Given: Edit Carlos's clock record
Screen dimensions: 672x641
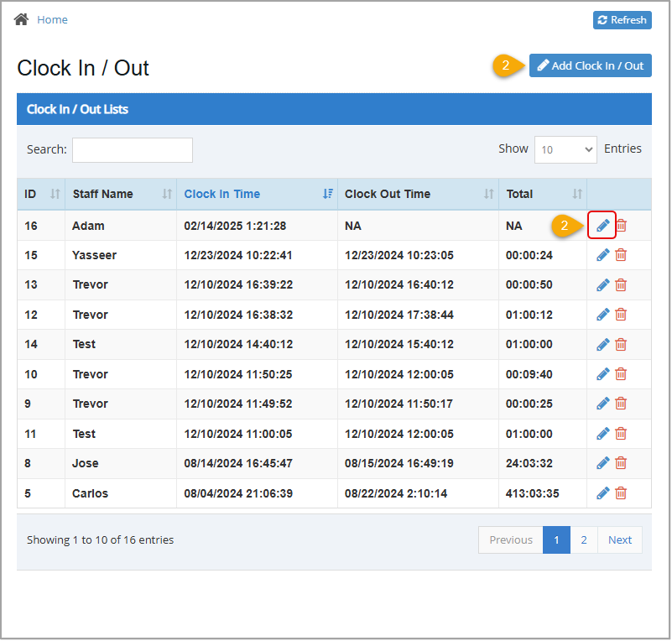Looking at the screenshot, I should [x=602, y=493].
